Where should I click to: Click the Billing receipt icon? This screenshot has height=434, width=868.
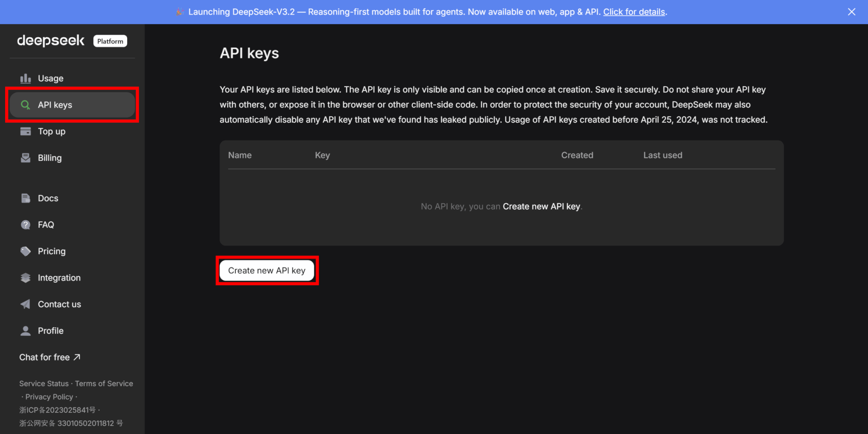coord(25,158)
